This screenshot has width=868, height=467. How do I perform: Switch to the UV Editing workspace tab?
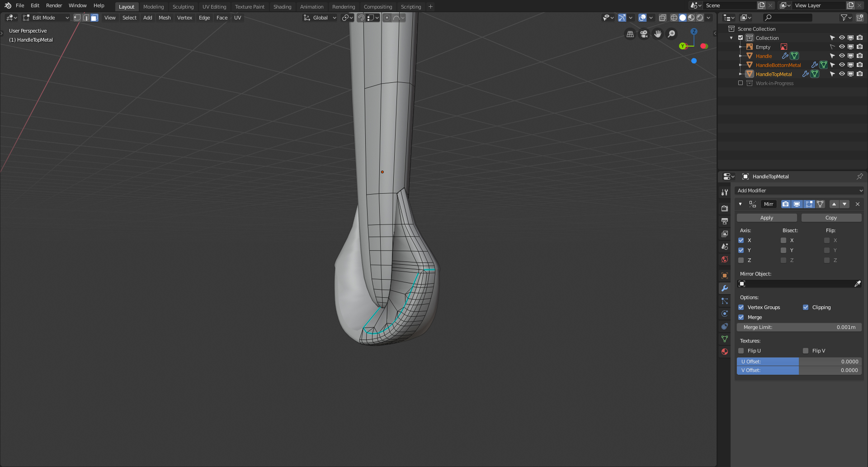click(214, 7)
